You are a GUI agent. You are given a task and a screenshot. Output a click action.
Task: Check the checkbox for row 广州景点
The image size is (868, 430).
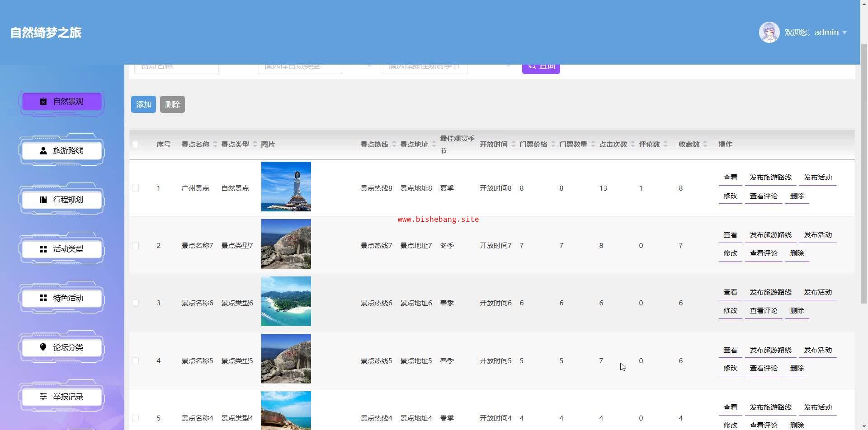pos(136,188)
